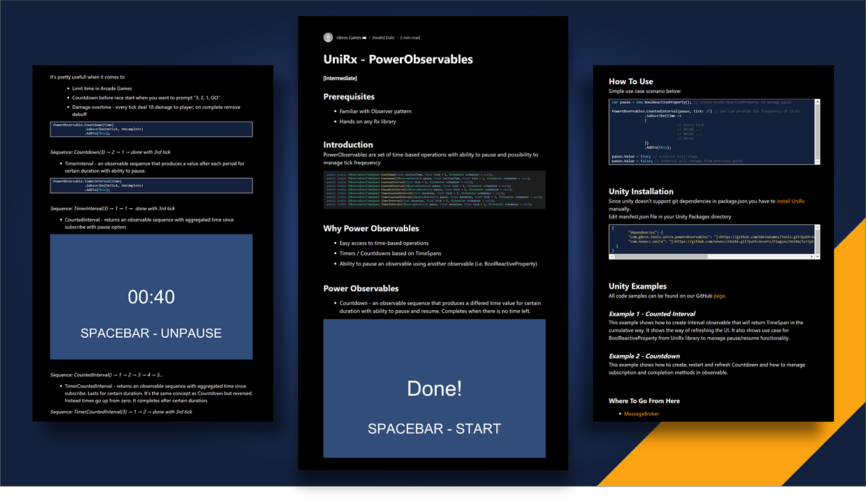The image size is (866, 504).
Task: Click the 2 min read label
Action: pyautogui.click(x=410, y=37)
